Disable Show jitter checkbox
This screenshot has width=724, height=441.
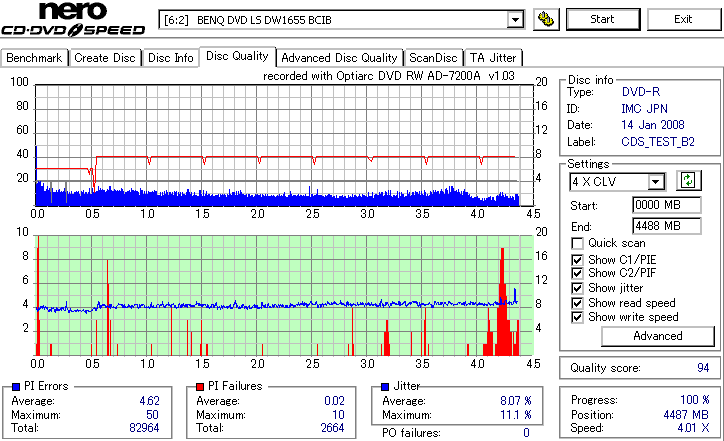pyautogui.click(x=577, y=288)
